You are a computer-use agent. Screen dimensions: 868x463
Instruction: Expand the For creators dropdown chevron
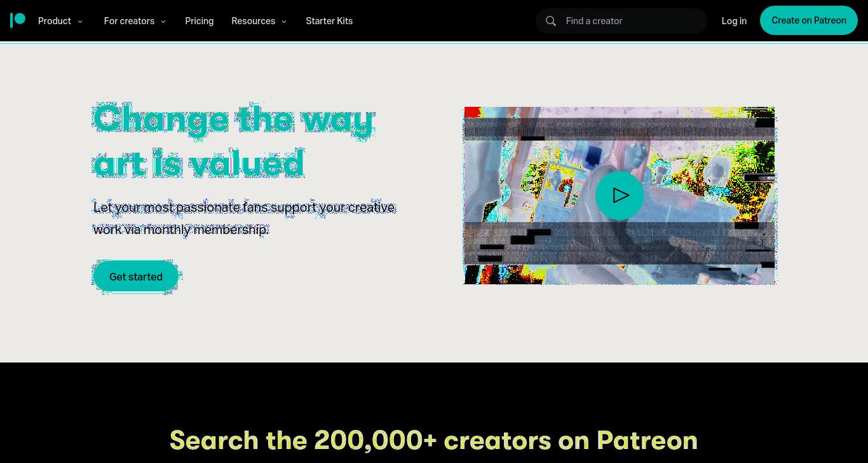click(x=163, y=22)
